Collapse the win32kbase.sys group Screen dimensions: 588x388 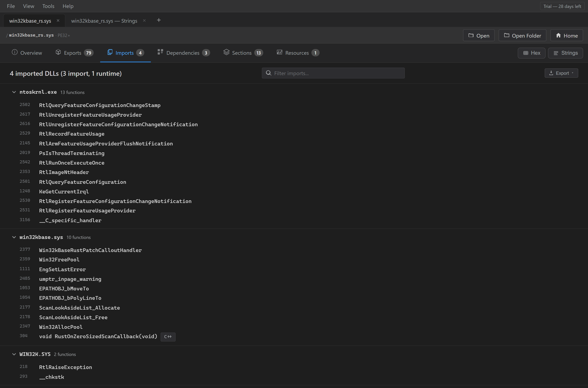pyautogui.click(x=14, y=237)
